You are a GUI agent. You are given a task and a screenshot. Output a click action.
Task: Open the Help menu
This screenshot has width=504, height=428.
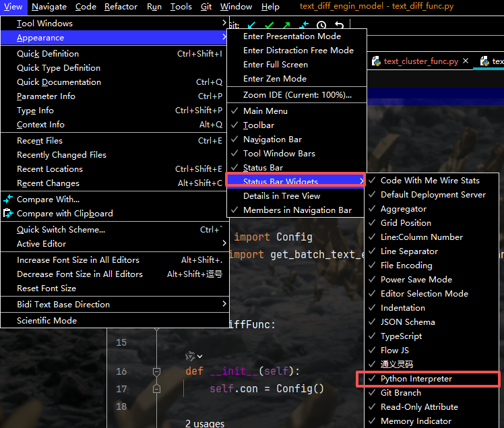tap(270, 7)
